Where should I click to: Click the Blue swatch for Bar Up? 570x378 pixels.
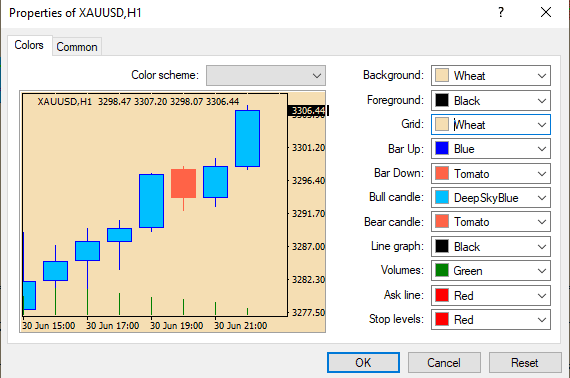click(442, 149)
